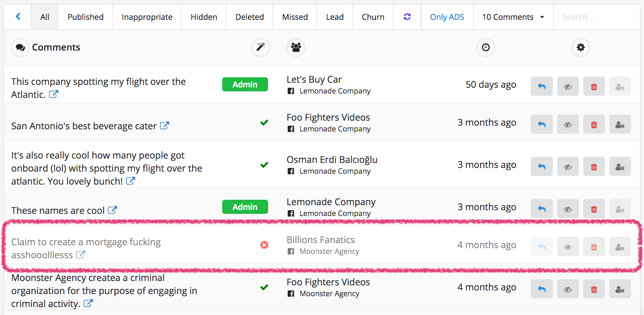
Task: Open external link for San Antonio comment
Action: tap(165, 126)
